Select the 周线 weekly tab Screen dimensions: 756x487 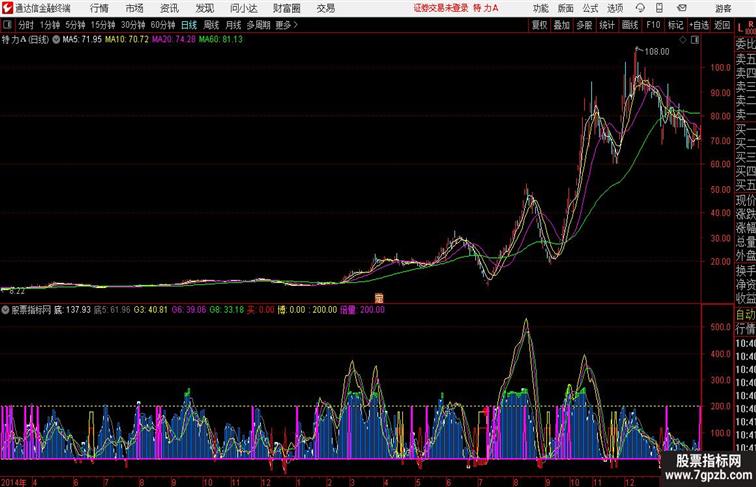(211, 25)
